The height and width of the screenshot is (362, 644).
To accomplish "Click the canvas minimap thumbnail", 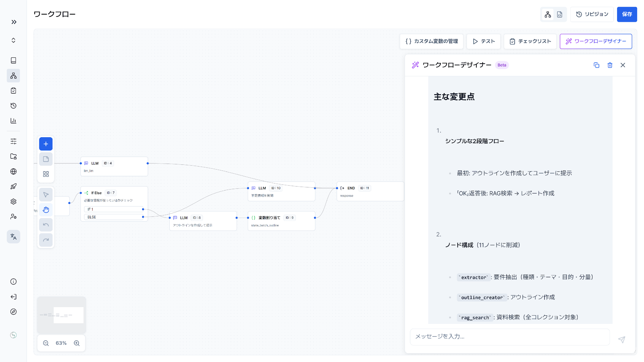I will click(61, 315).
